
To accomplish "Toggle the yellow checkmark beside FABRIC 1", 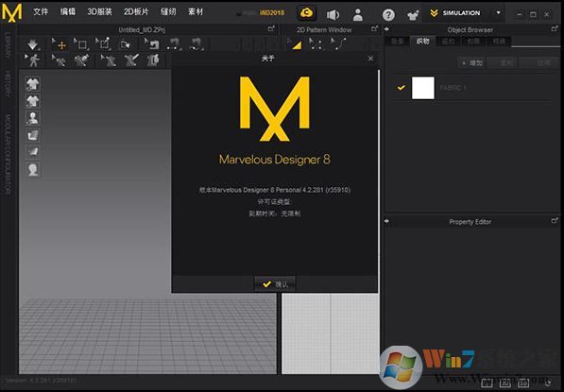I will click(x=402, y=88).
